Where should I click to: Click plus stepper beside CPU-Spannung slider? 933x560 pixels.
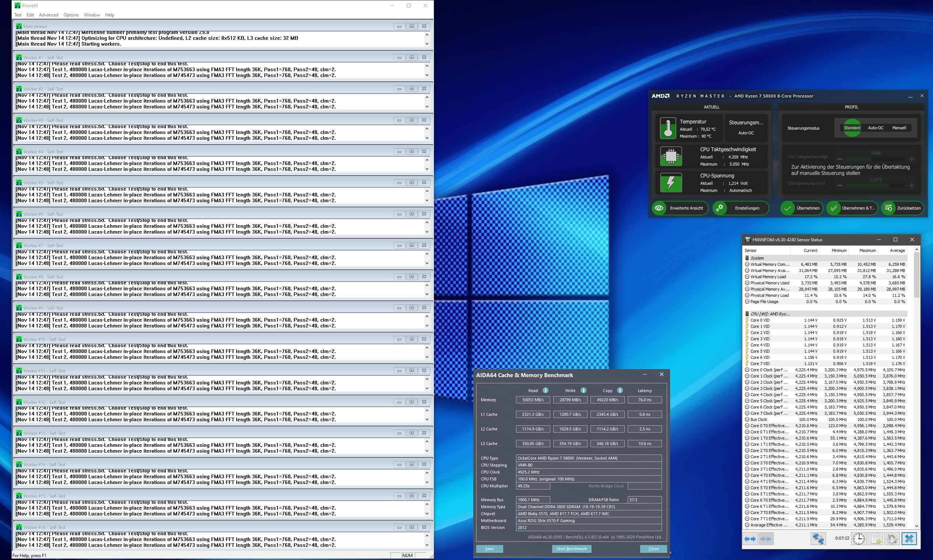(912, 185)
